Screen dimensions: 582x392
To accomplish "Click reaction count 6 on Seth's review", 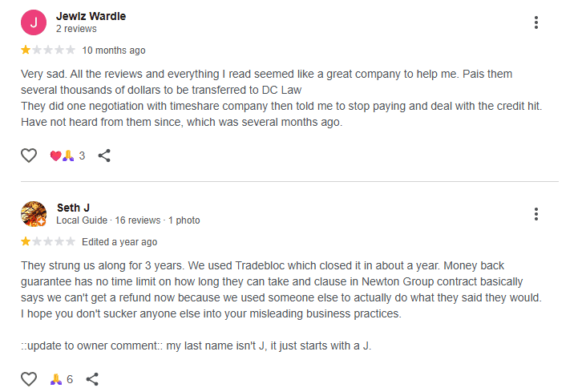I will (x=70, y=379).
